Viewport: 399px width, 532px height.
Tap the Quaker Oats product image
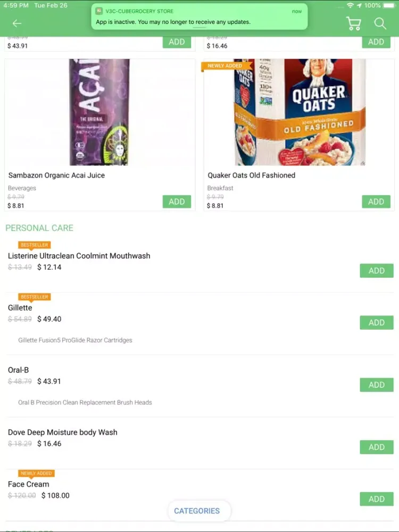[300, 112]
